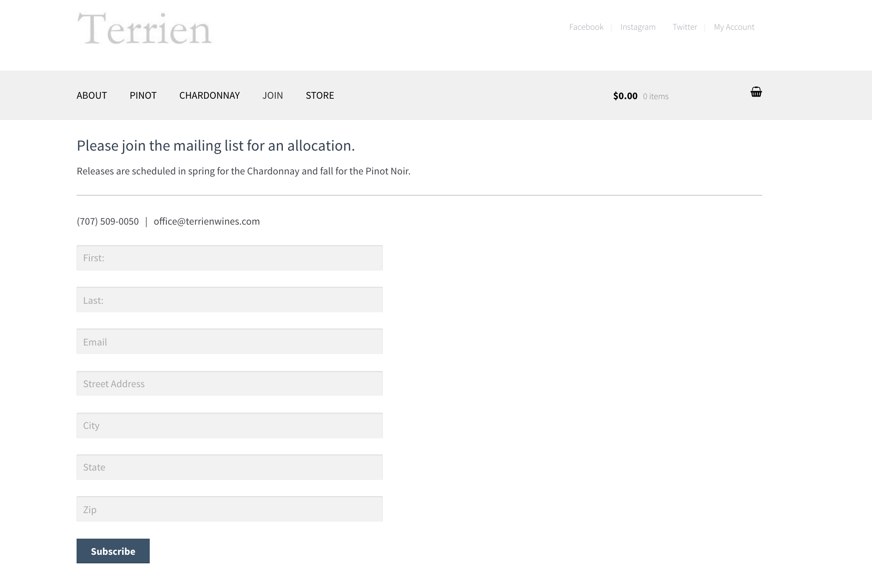Open Twitter social link

point(685,26)
